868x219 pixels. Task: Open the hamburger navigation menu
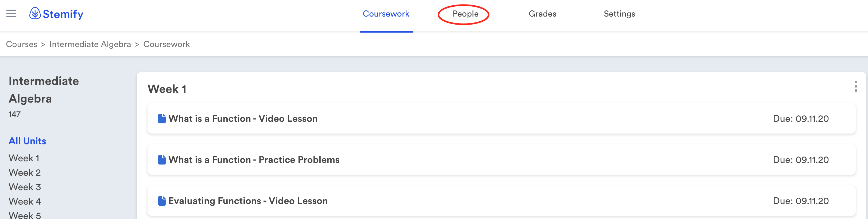[x=11, y=13]
